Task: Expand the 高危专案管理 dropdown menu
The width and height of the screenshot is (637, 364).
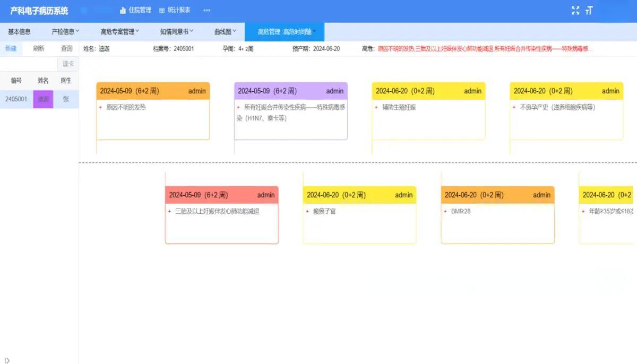Action: 120,32
